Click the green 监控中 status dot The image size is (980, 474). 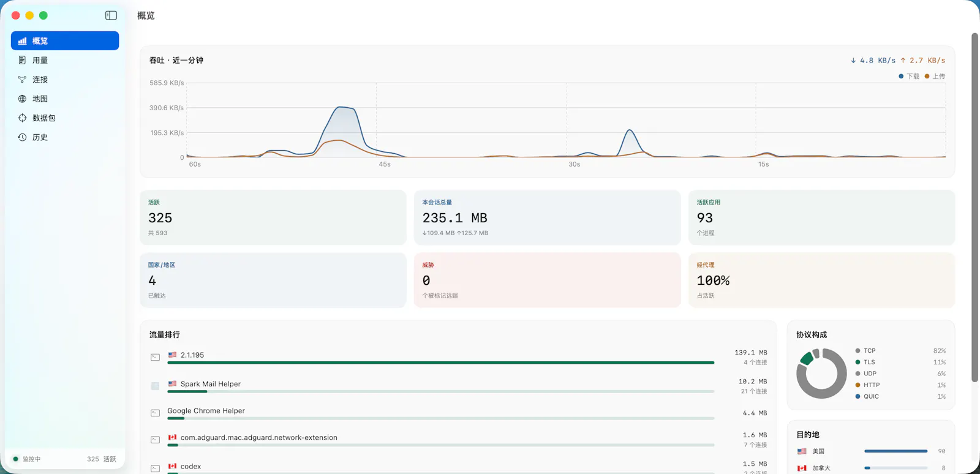(x=16, y=459)
